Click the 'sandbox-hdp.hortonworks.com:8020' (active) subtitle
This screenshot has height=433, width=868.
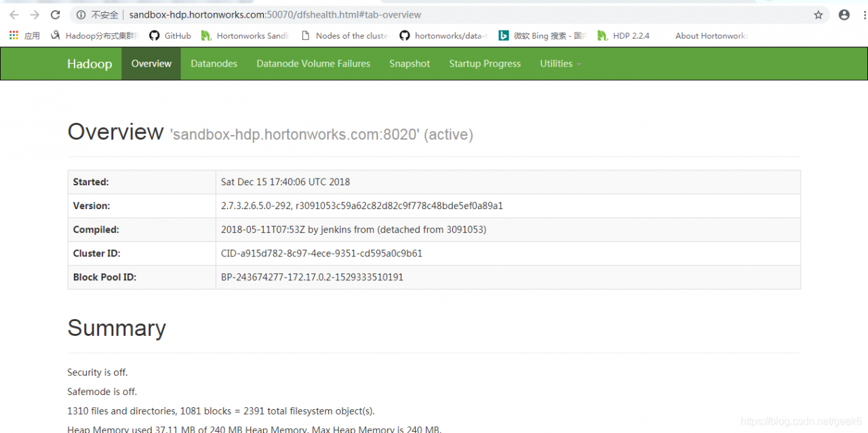click(x=321, y=134)
